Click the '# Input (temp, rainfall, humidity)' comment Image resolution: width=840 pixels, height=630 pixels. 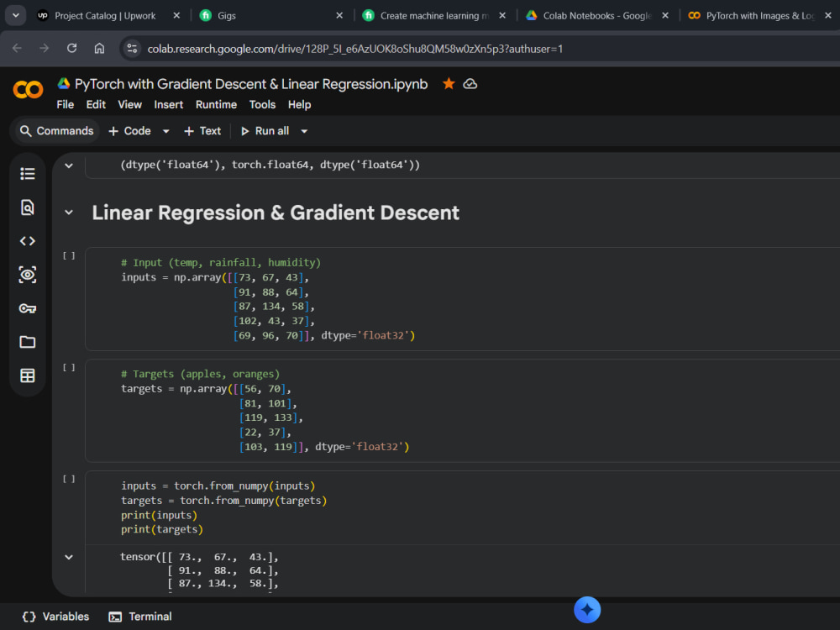[221, 262]
